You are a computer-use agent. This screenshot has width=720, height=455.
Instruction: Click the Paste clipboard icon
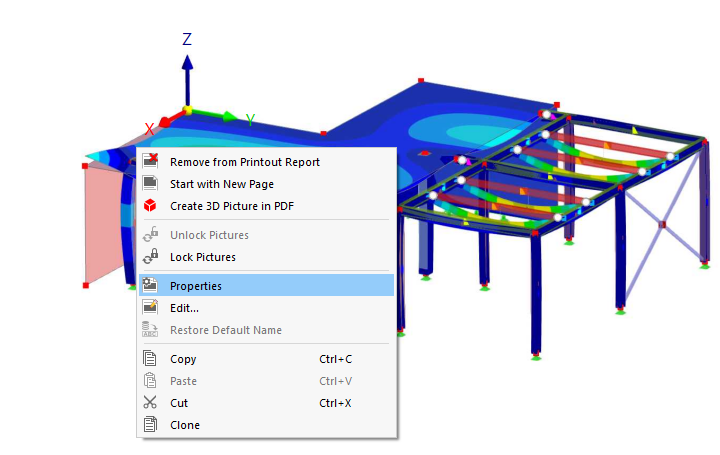(x=150, y=380)
